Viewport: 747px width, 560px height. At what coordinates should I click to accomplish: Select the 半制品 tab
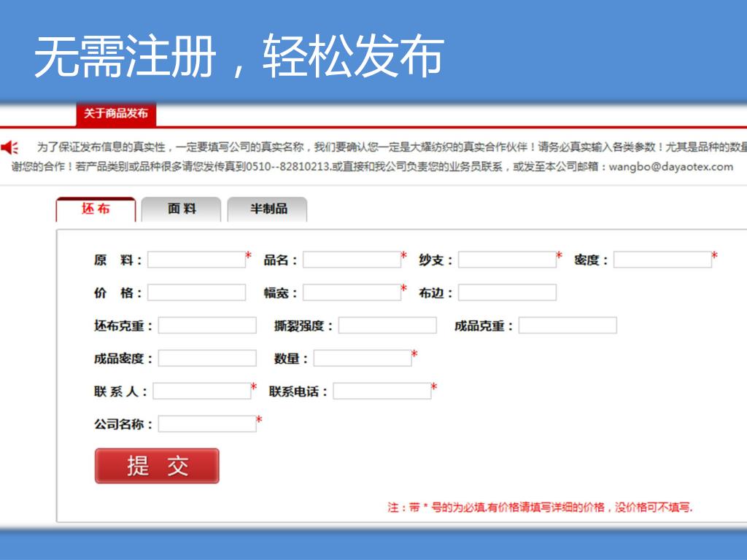(x=268, y=209)
